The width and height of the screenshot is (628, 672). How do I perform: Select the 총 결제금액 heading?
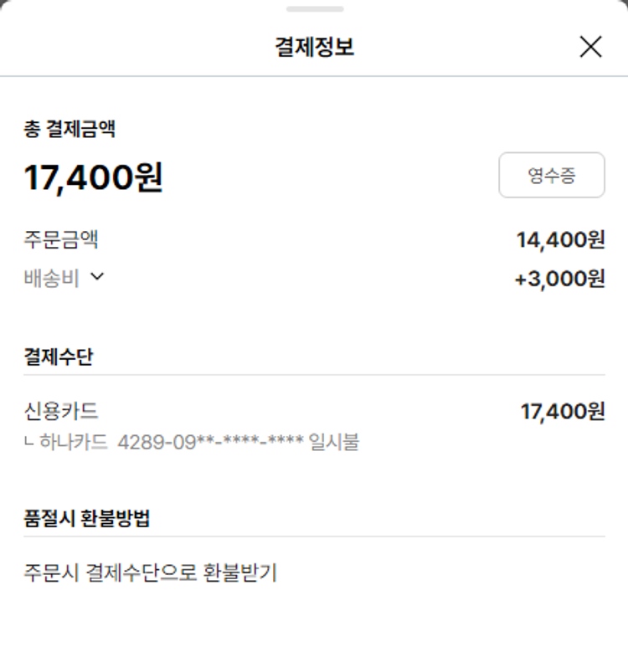(x=69, y=129)
